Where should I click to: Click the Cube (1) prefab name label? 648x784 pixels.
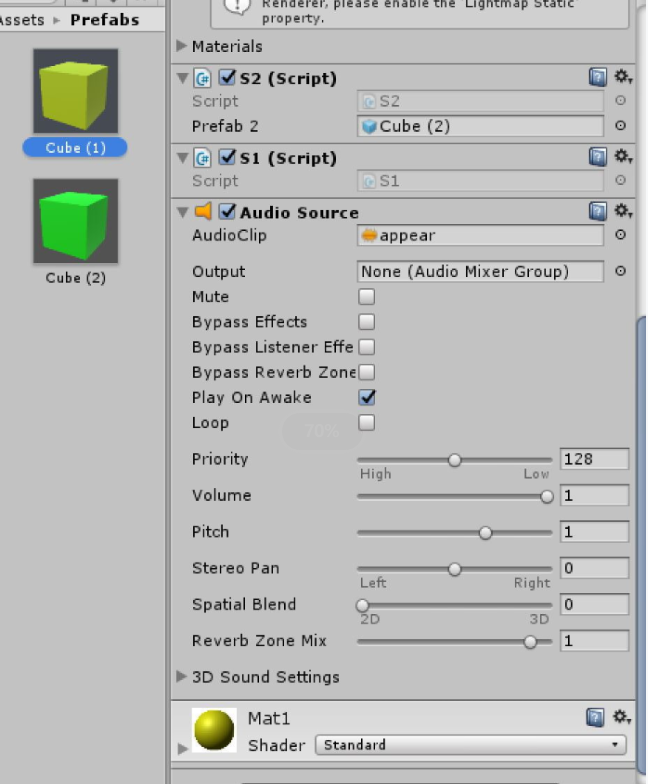pyautogui.click(x=75, y=148)
